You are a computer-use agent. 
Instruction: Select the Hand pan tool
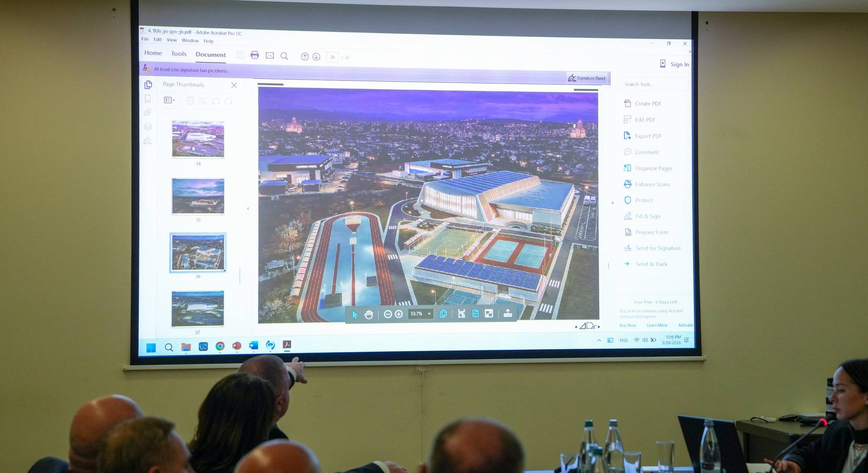[x=369, y=314]
